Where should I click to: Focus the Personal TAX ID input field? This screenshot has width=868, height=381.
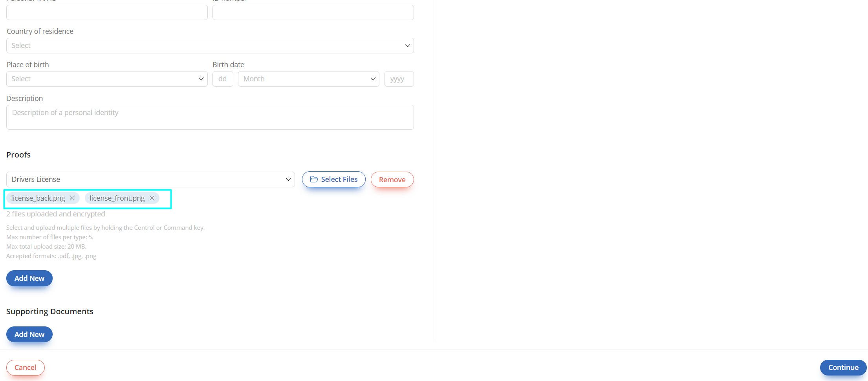107,12
